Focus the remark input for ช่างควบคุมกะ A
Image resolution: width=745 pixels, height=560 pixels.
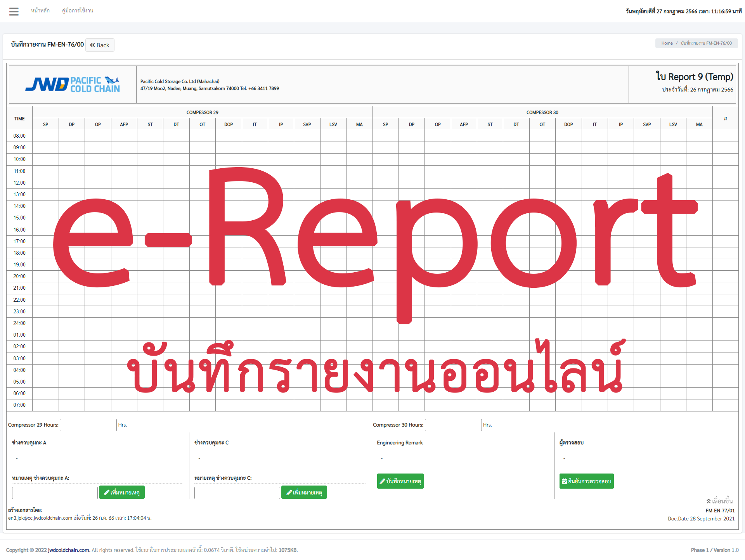point(54,493)
